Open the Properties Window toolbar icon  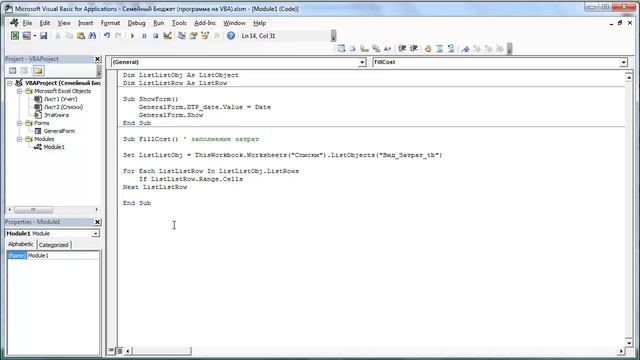(193, 36)
